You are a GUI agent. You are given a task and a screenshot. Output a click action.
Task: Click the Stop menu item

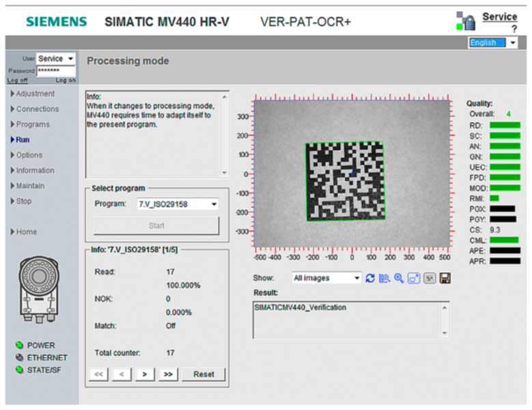coord(21,202)
